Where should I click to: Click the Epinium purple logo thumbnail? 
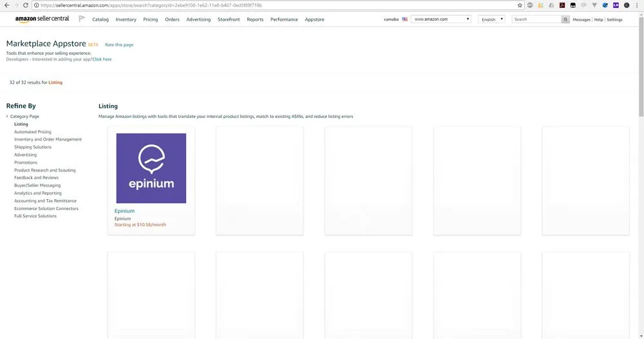point(151,168)
